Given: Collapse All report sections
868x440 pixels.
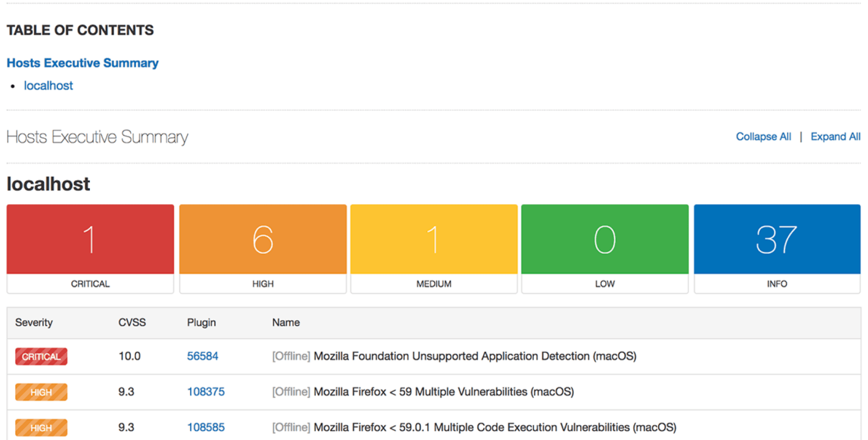Looking at the screenshot, I should click(763, 137).
